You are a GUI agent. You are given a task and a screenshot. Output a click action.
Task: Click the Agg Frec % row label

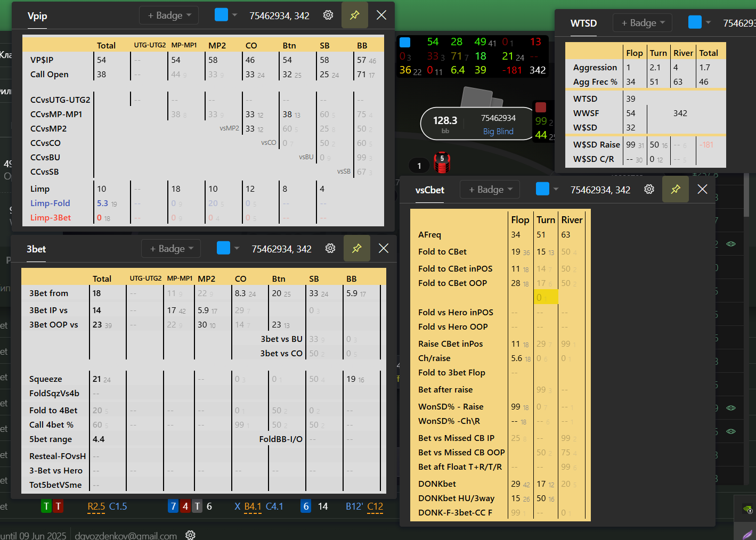595,82
